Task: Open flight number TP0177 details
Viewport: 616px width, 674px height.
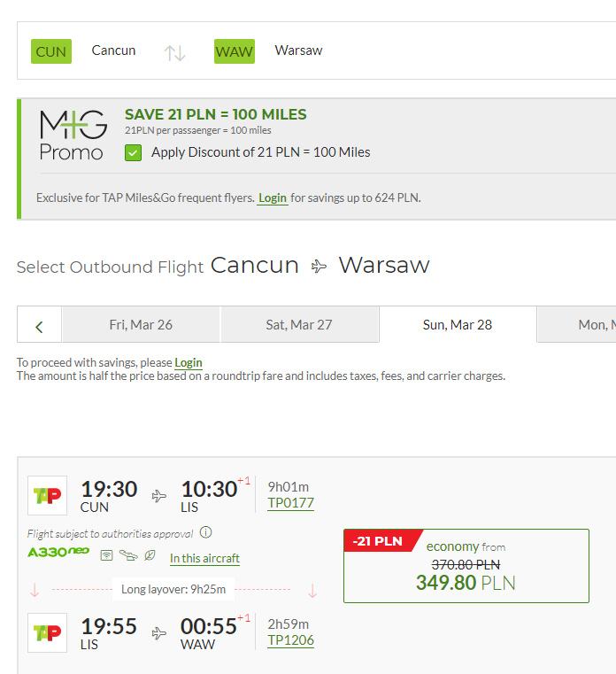Action: [x=291, y=502]
